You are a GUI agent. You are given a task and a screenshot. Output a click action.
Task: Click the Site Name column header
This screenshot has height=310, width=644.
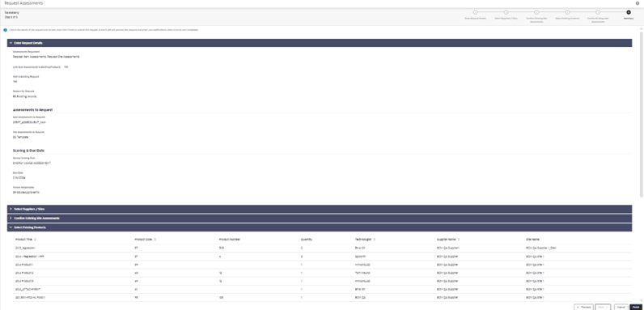(532, 240)
